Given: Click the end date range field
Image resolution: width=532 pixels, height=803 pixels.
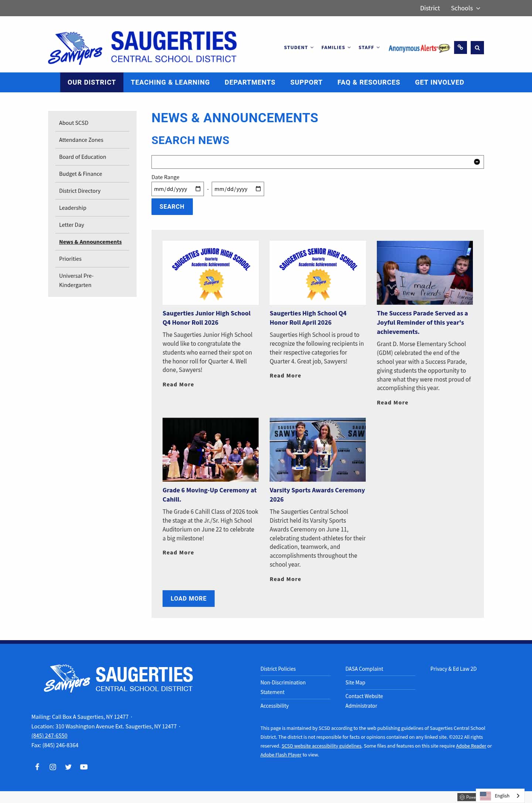Looking at the screenshot, I should click(238, 189).
